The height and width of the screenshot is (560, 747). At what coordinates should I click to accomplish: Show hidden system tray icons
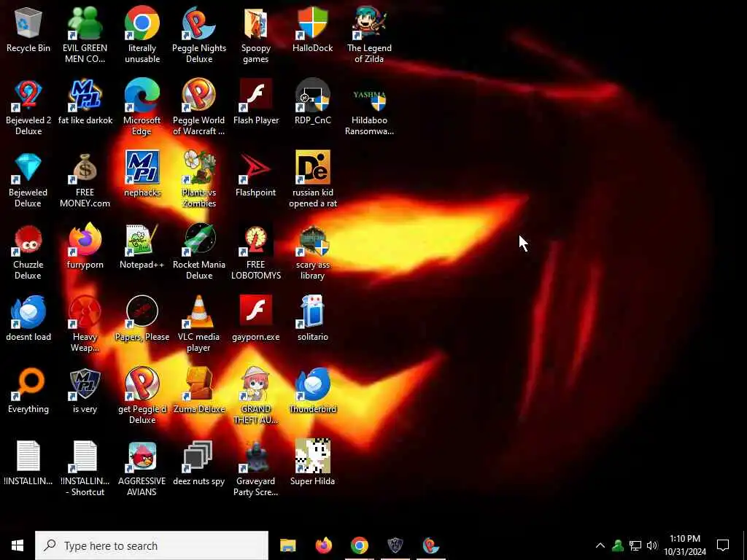[600, 545]
